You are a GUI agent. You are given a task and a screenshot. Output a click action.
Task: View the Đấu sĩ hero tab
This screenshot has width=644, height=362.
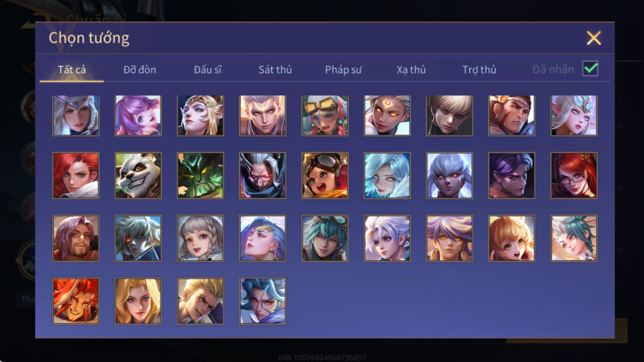(207, 69)
